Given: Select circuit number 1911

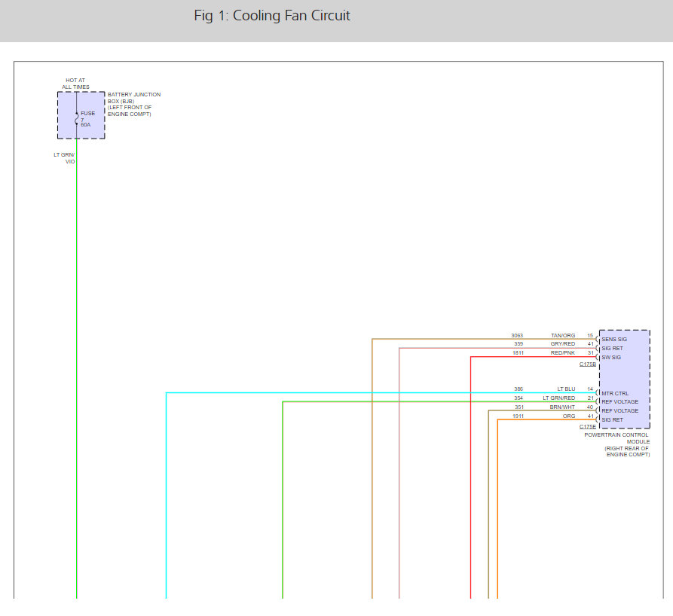Looking at the screenshot, I should [x=518, y=416].
